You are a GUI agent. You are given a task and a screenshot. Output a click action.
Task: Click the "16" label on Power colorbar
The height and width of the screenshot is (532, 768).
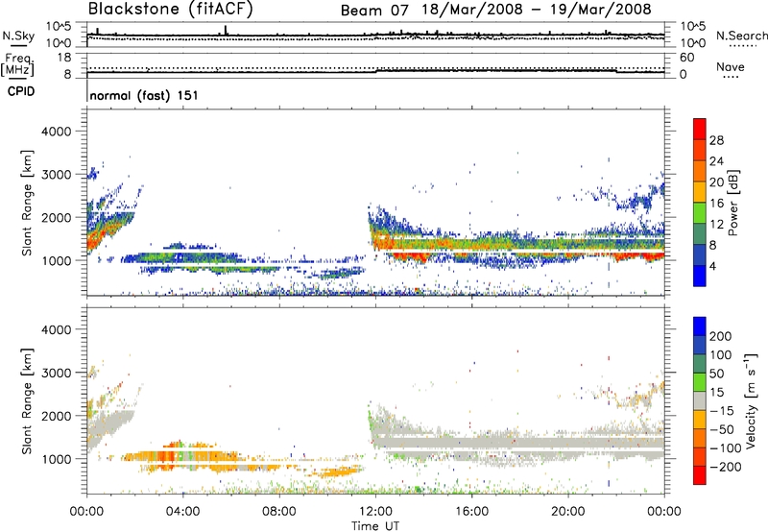coord(716,203)
